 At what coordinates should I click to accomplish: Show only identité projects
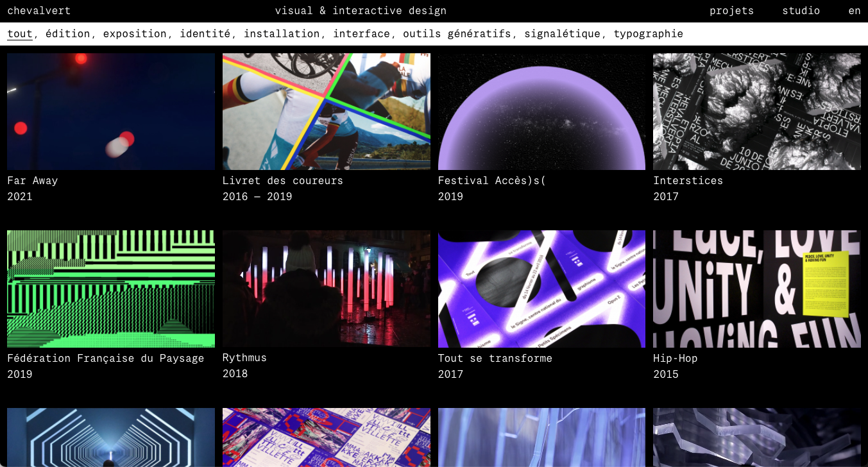click(205, 34)
